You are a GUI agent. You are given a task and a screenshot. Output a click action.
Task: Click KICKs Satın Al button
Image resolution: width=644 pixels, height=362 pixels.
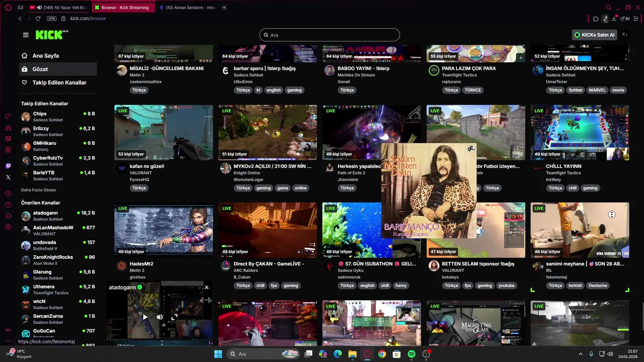[594, 35]
